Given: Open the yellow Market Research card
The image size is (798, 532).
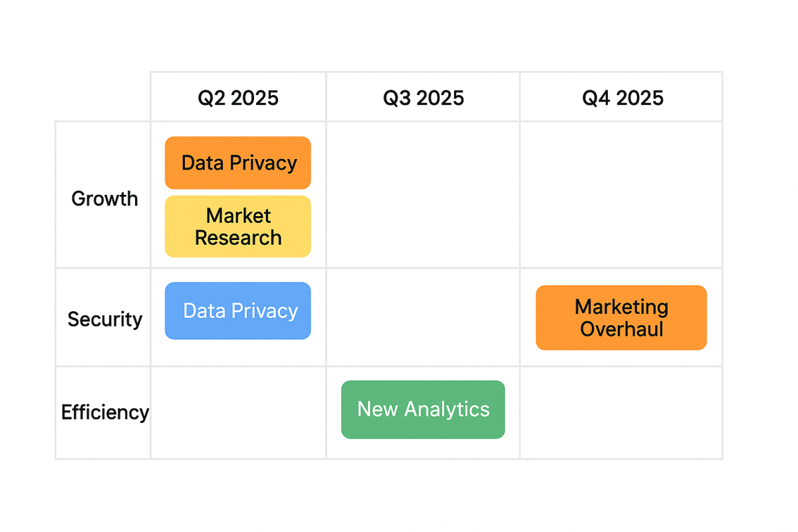Looking at the screenshot, I should (237, 227).
